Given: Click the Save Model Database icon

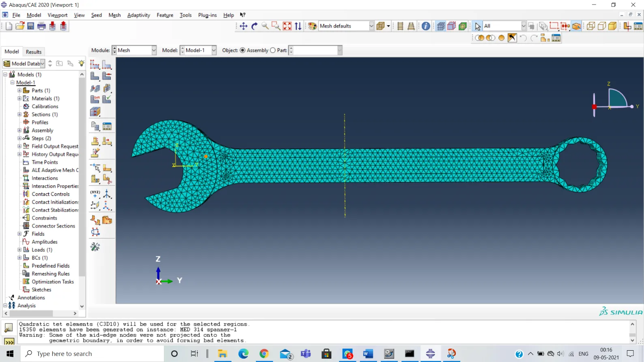Looking at the screenshot, I should pyautogui.click(x=30, y=26).
